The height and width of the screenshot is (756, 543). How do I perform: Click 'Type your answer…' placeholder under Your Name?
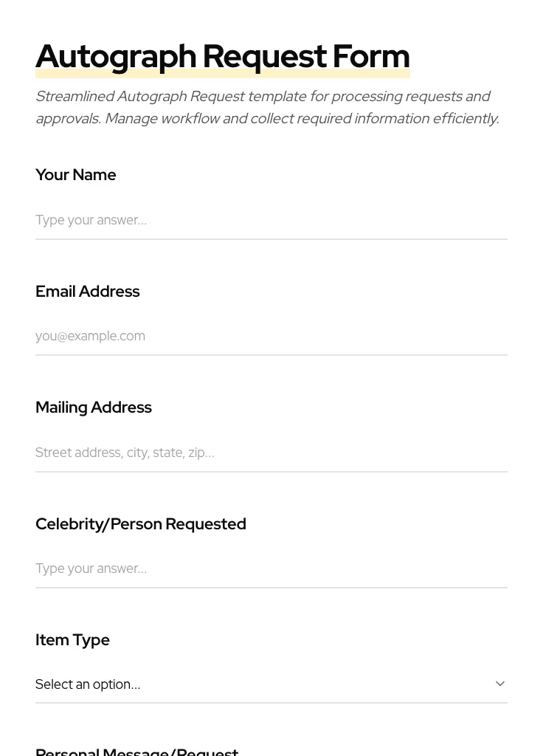91,220
